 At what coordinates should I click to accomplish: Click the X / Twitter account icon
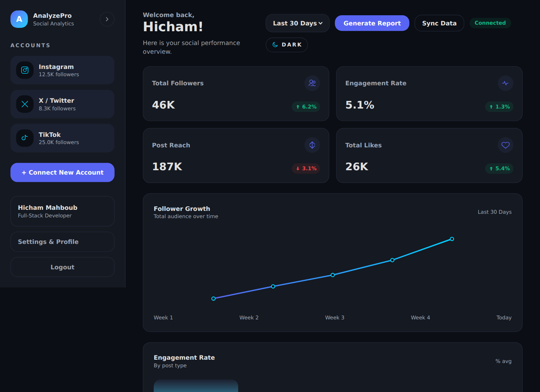pos(25,104)
